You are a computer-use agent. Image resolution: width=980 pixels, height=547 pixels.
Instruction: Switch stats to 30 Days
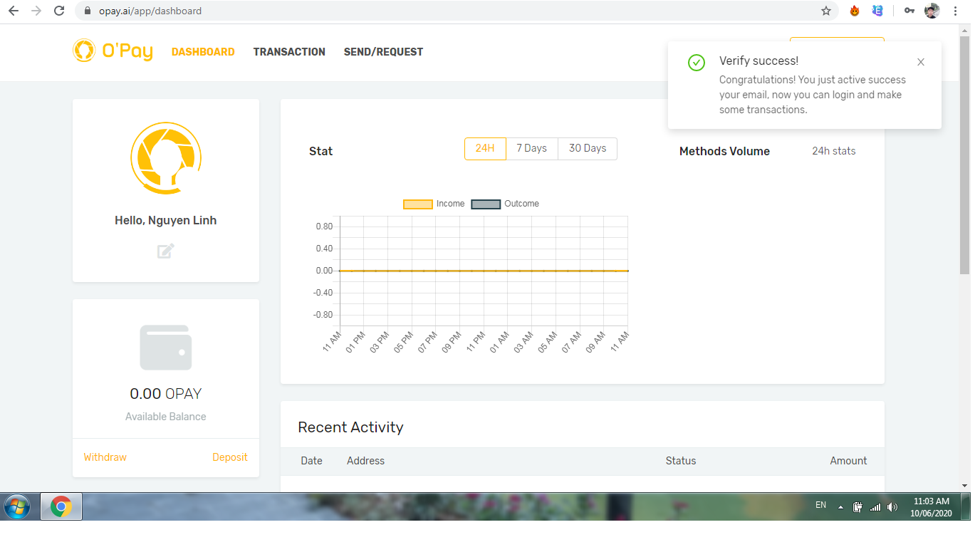pos(588,148)
